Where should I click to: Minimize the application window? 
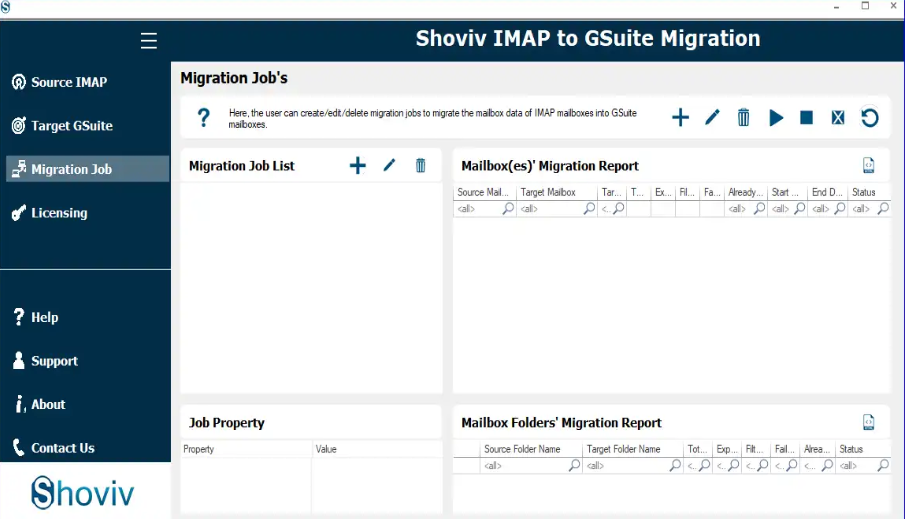pos(836,6)
